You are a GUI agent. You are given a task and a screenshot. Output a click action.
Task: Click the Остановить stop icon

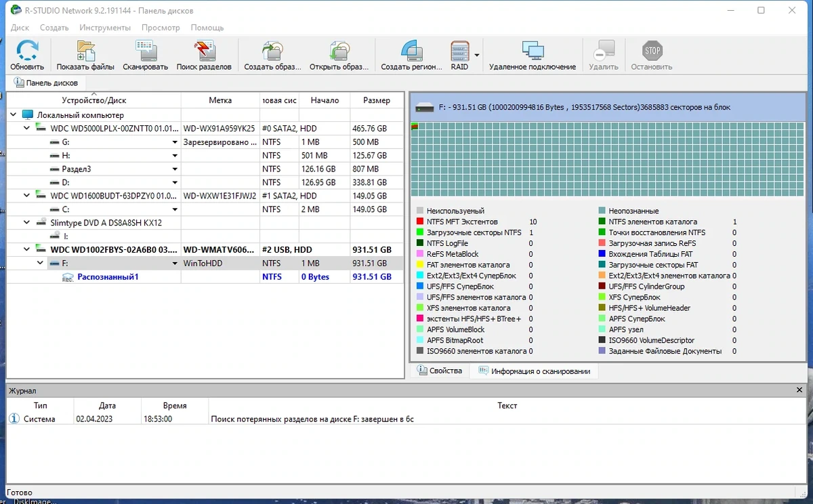(x=652, y=51)
